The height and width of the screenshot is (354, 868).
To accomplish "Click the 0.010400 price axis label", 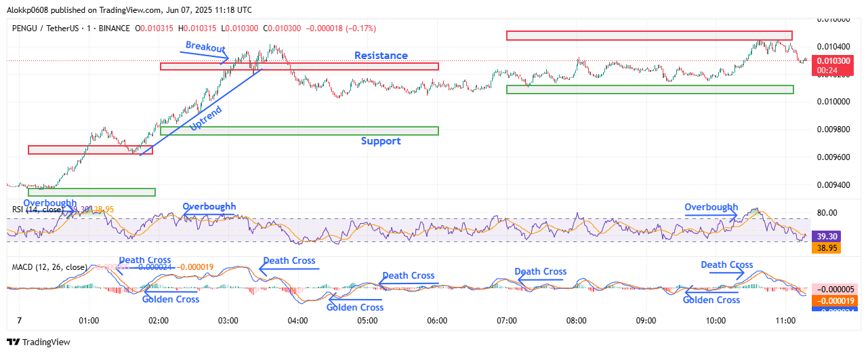I will (832, 46).
